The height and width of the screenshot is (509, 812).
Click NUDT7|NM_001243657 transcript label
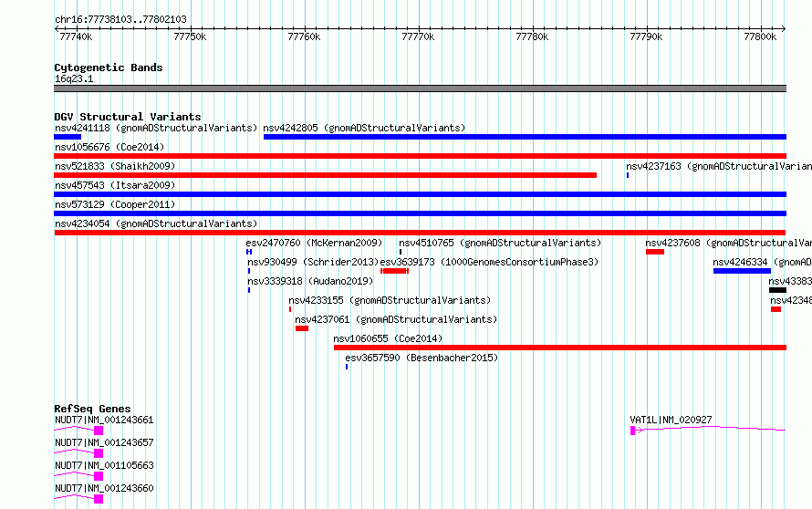click(104, 442)
